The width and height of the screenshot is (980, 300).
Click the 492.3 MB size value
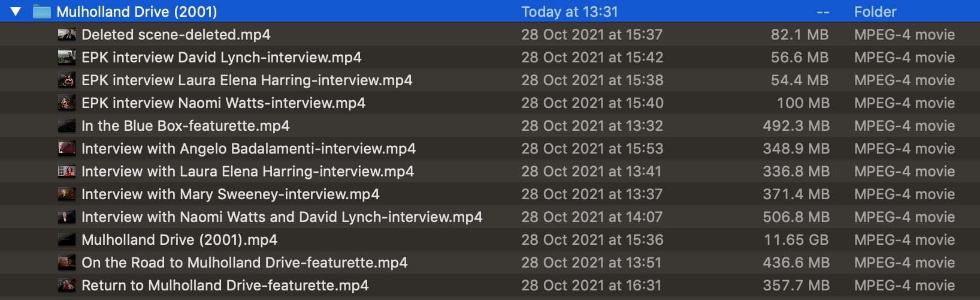796,125
